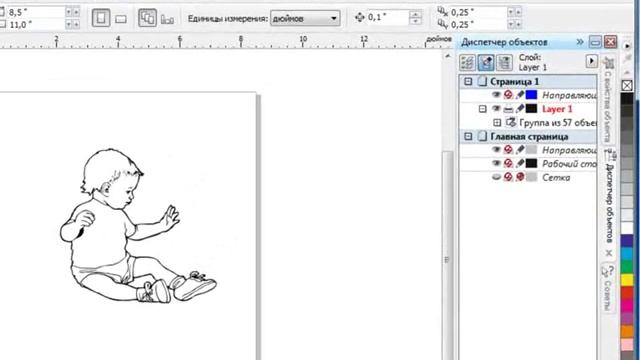
Task: Show the hidden Сетка layer via eye
Action: 496,177
